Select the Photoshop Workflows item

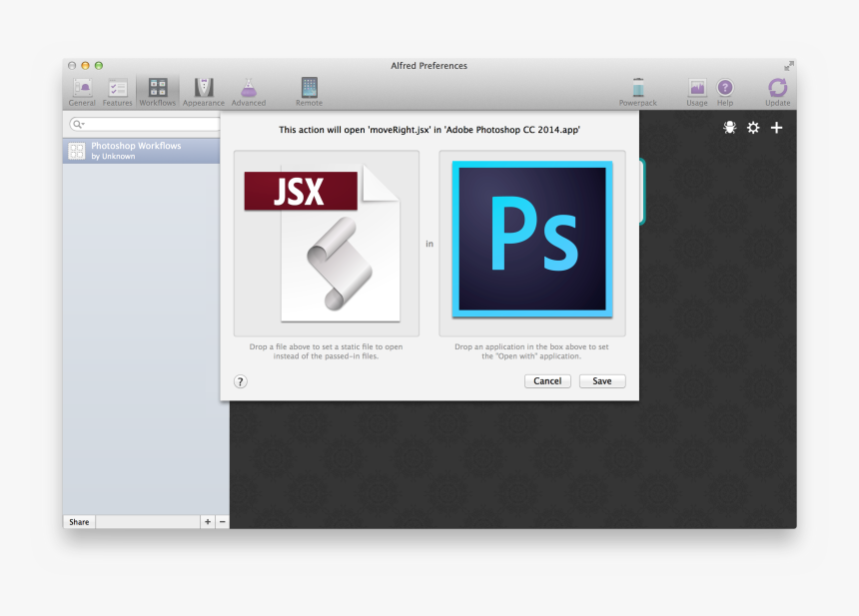(142, 151)
